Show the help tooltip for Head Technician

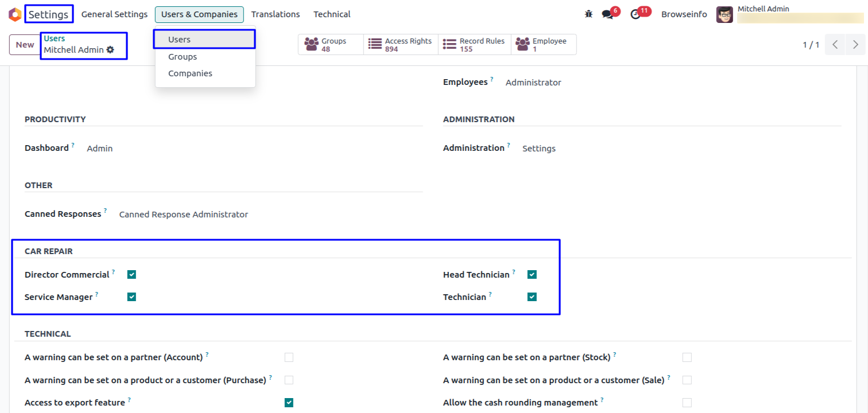coord(514,272)
